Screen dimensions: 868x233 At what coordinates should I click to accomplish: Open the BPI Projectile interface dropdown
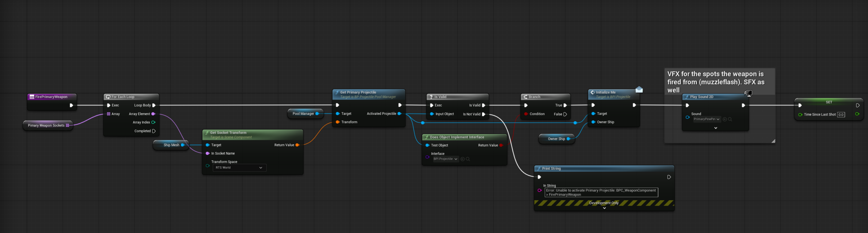[x=446, y=159]
